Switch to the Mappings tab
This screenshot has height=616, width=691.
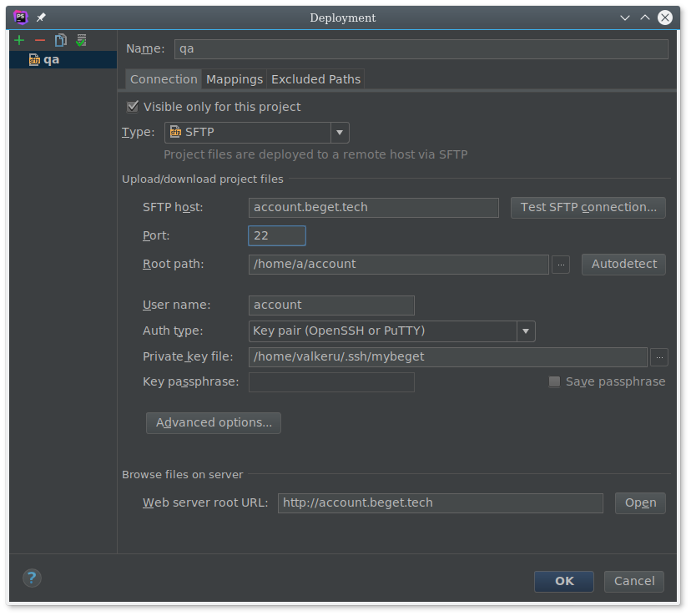(235, 79)
